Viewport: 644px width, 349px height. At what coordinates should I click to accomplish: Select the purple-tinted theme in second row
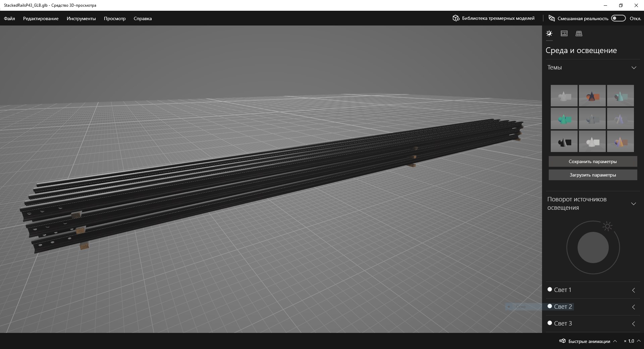(x=621, y=118)
